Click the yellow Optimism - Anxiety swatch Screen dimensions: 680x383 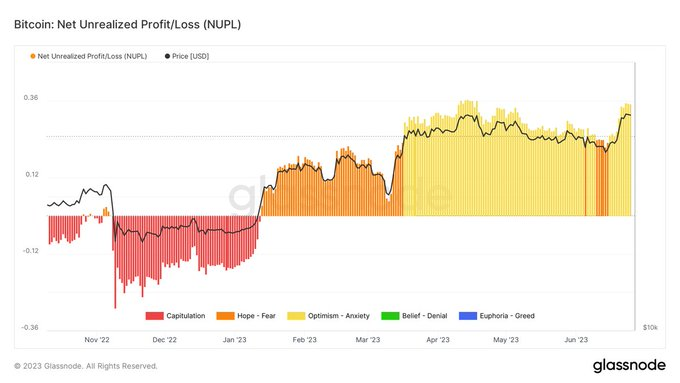[x=296, y=316]
